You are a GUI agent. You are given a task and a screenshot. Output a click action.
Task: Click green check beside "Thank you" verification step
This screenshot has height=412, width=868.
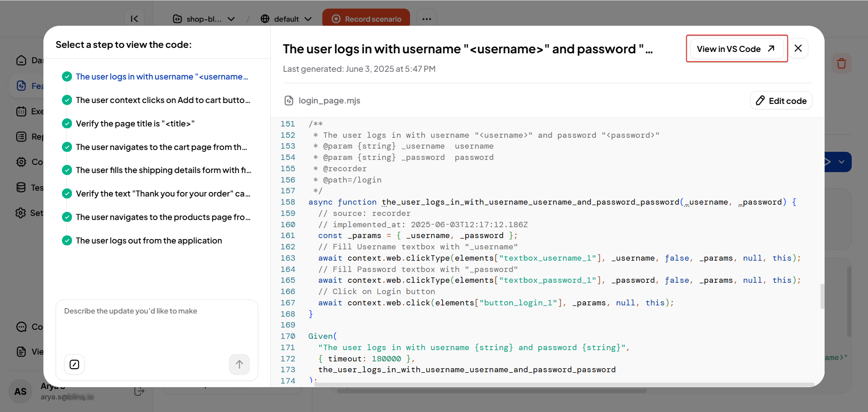67,193
